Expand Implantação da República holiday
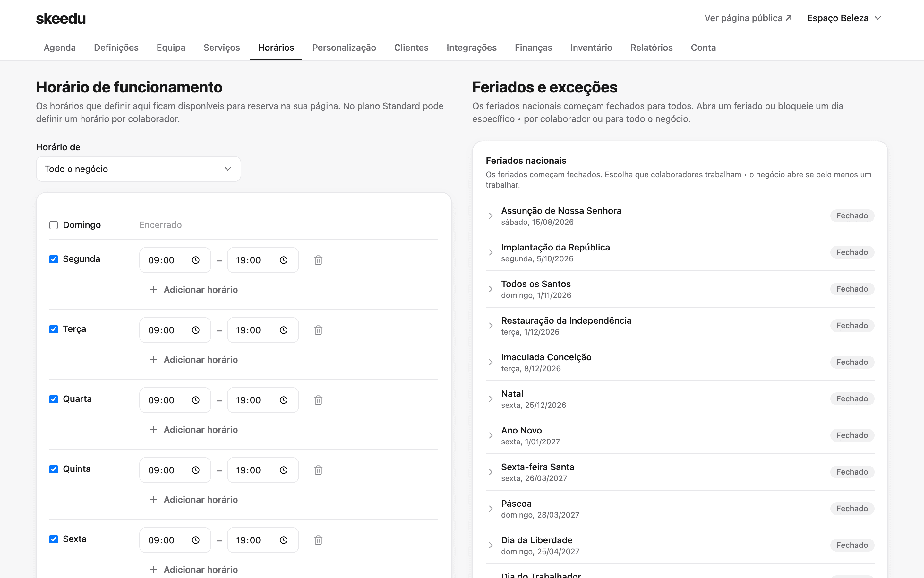The height and width of the screenshot is (578, 924). [x=491, y=252]
